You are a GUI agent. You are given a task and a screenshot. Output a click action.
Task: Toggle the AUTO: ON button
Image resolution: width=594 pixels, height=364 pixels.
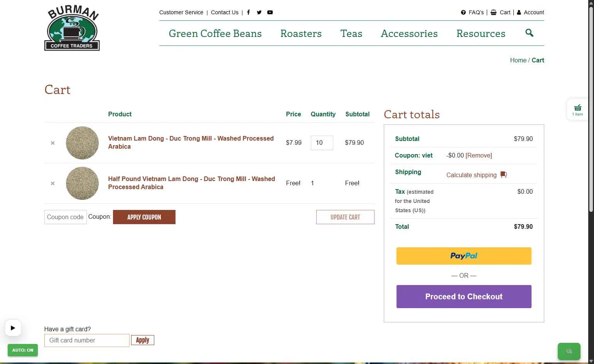(x=23, y=350)
